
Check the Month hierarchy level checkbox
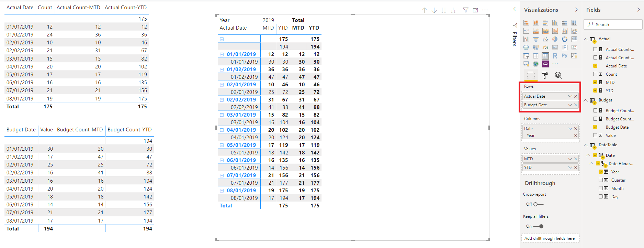coord(601,188)
